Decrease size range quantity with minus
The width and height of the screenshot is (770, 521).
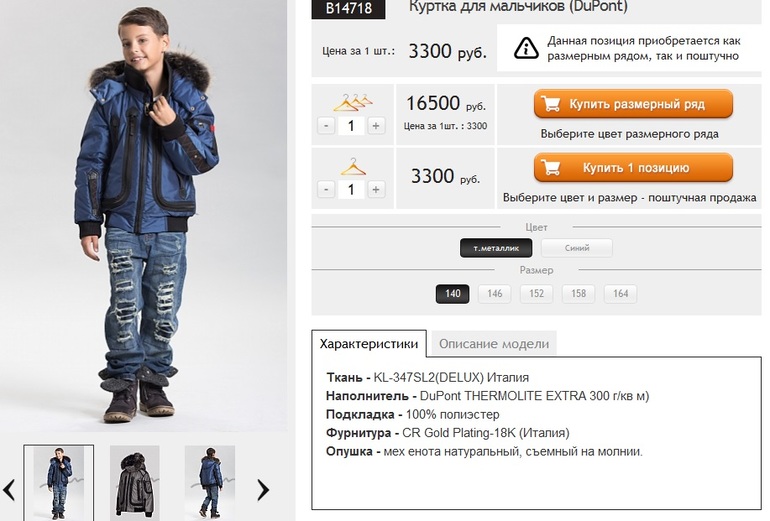point(326,126)
